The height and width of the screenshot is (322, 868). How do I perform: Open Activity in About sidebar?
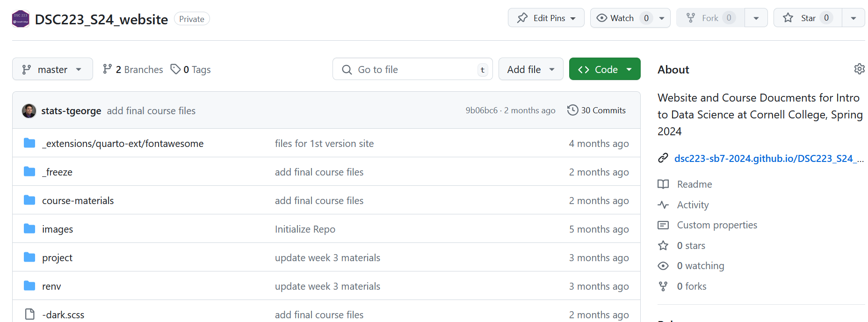693,205
